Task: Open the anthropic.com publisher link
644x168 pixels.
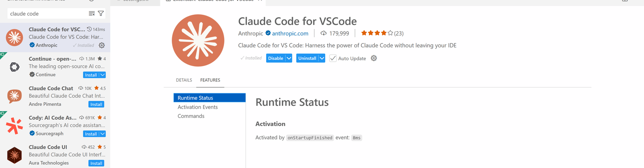Action: point(290,33)
